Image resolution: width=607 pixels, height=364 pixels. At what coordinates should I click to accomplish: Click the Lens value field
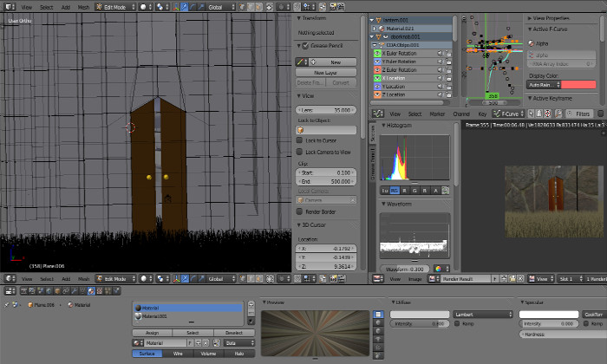tap(326, 110)
